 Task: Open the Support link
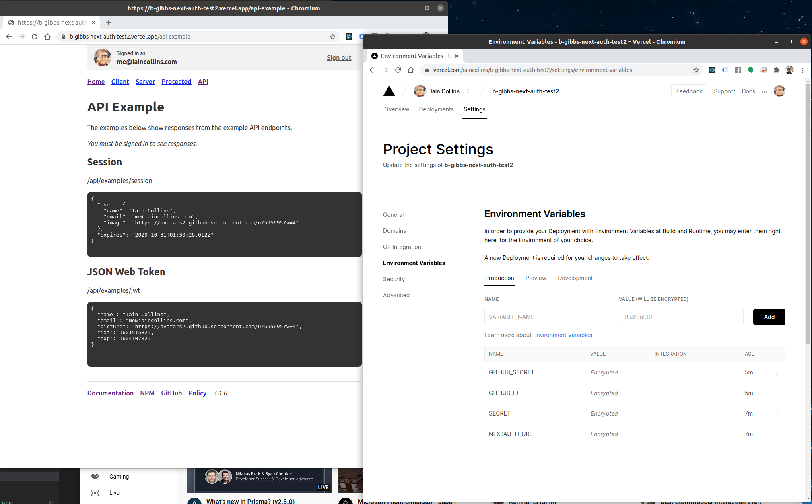(724, 91)
